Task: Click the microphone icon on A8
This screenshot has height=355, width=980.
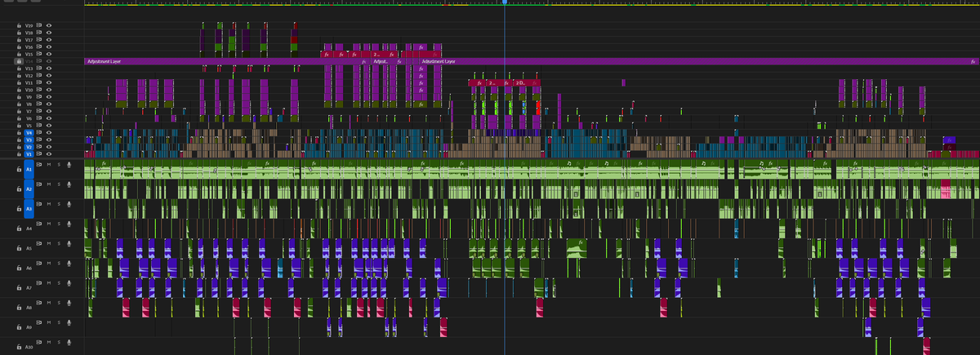Action: 69,303
